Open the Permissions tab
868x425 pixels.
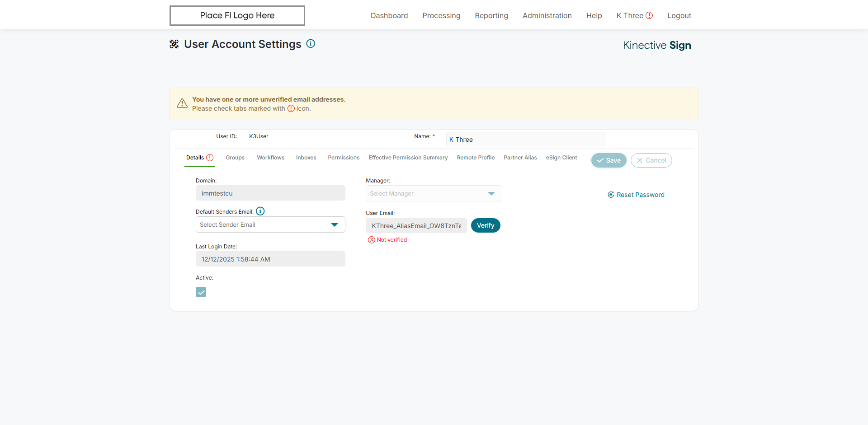tap(344, 158)
